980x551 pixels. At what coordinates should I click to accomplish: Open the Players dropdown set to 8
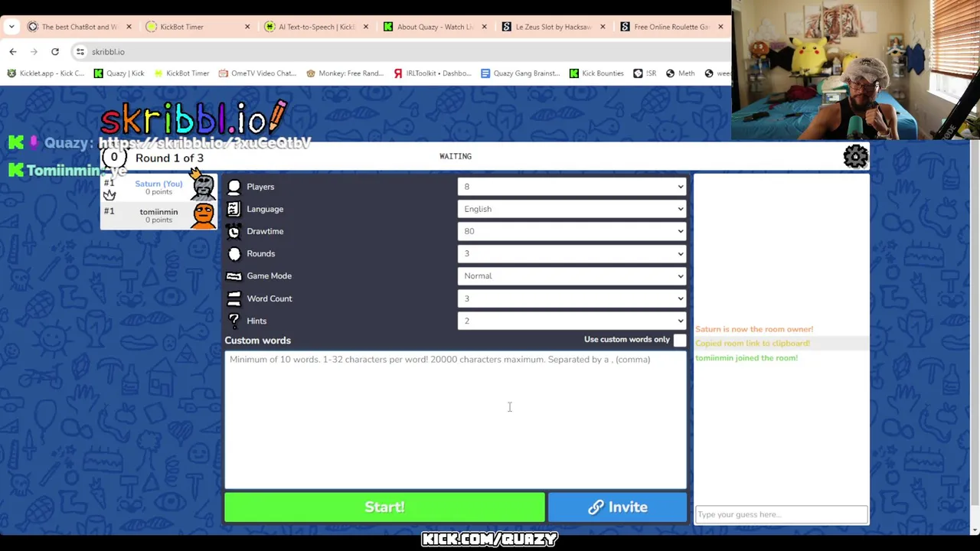click(x=571, y=187)
